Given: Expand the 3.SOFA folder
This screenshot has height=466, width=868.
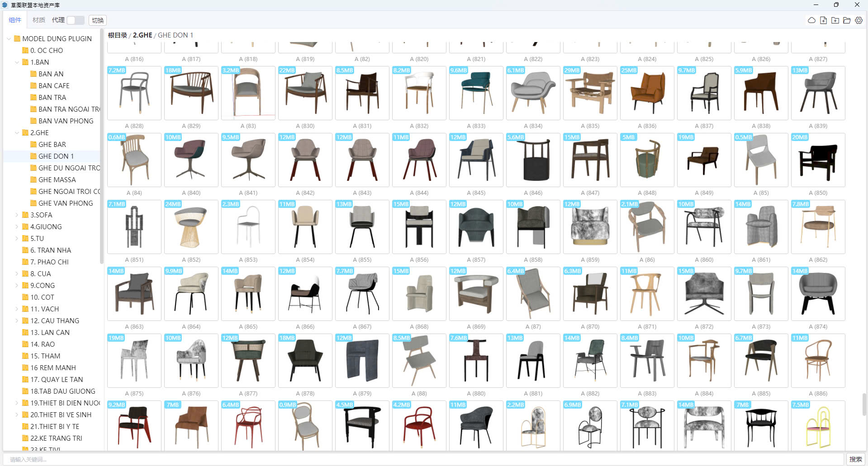Looking at the screenshot, I should 17,215.
